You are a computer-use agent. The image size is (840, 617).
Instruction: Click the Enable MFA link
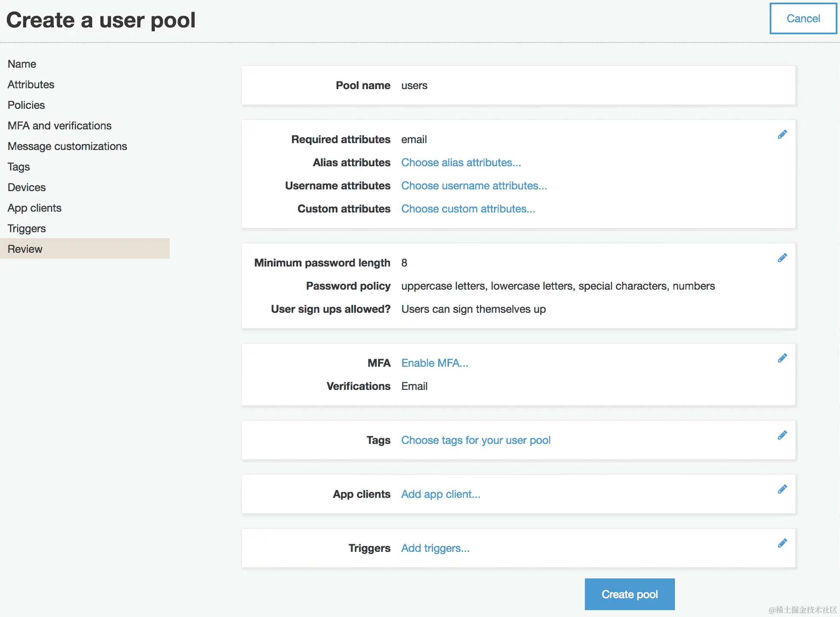[434, 363]
